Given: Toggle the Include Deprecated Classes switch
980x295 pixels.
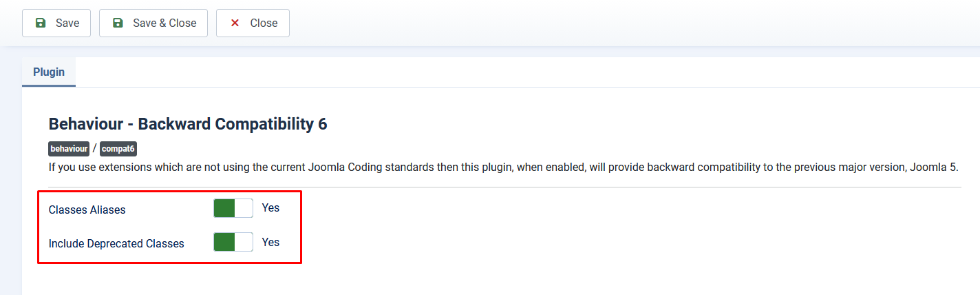Looking at the screenshot, I should [x=233, y=242].
